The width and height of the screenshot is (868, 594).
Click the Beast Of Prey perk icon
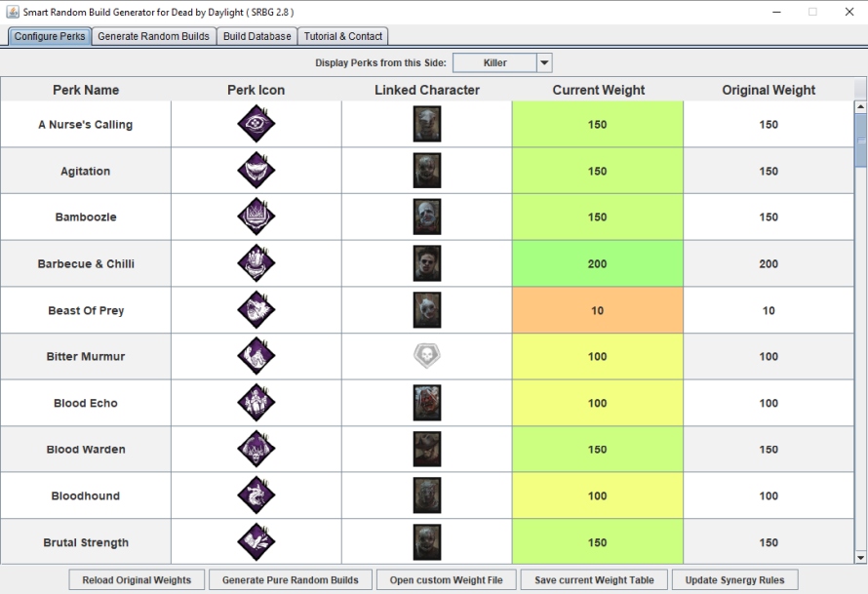point(256,309)
